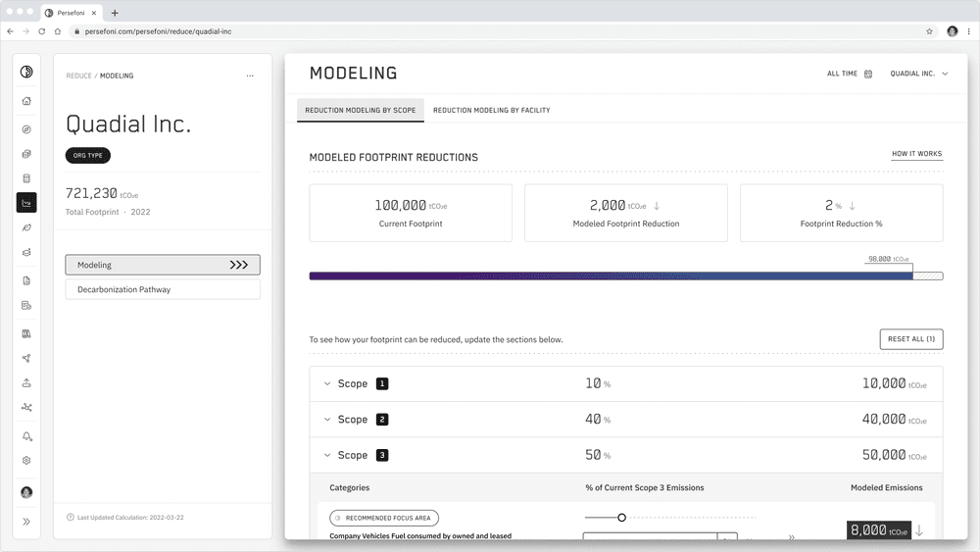
Task: Expand the sidebar with double-chevron icon
Action: 26,522
